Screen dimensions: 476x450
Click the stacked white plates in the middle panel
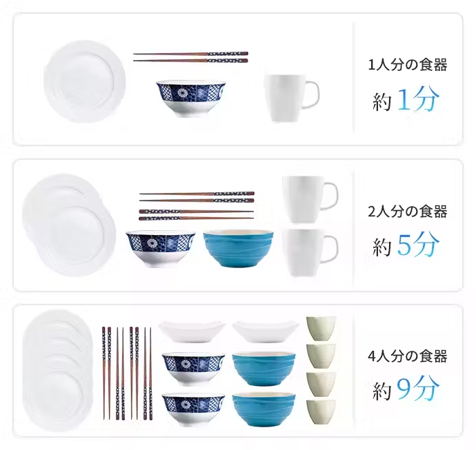coord(69,225)
